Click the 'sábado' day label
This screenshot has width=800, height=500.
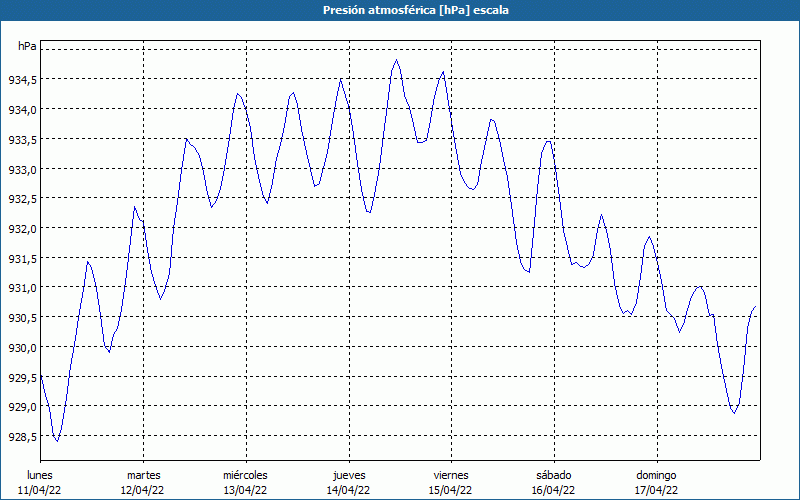[x=554, y=475]
